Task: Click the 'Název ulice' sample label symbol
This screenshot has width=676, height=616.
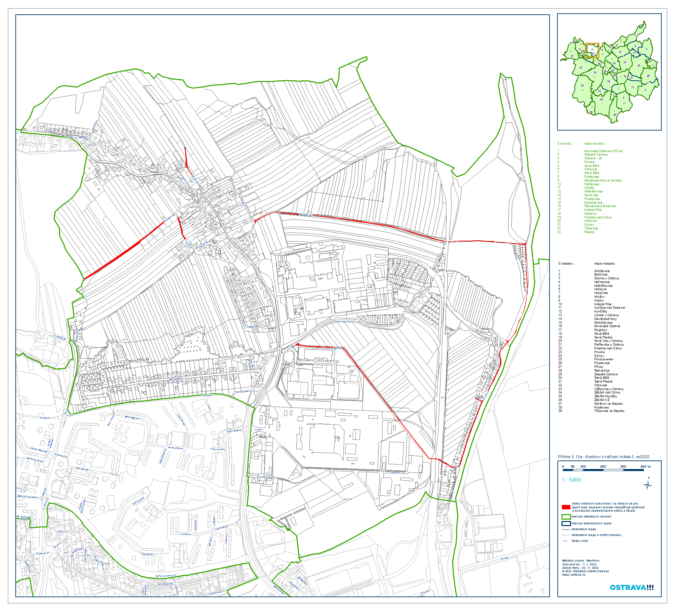Action: pyautogui.click(x=565, y=541)
